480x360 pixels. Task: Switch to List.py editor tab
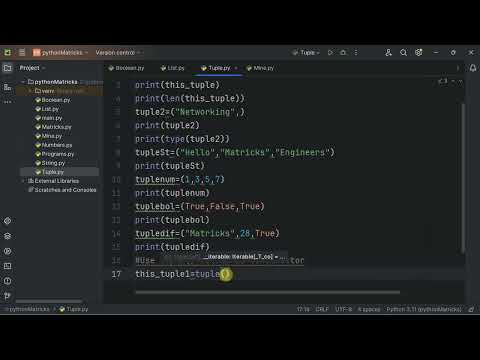tap(172, 68)
